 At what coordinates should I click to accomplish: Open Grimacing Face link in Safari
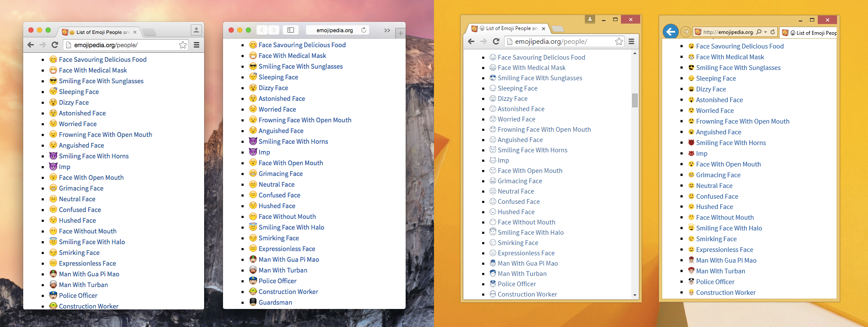tap(281, 174)
